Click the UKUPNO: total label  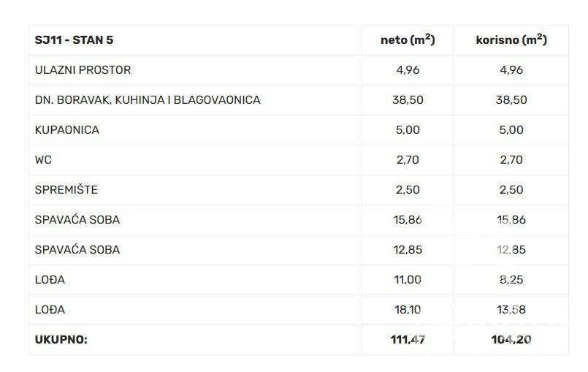(61, 340)
